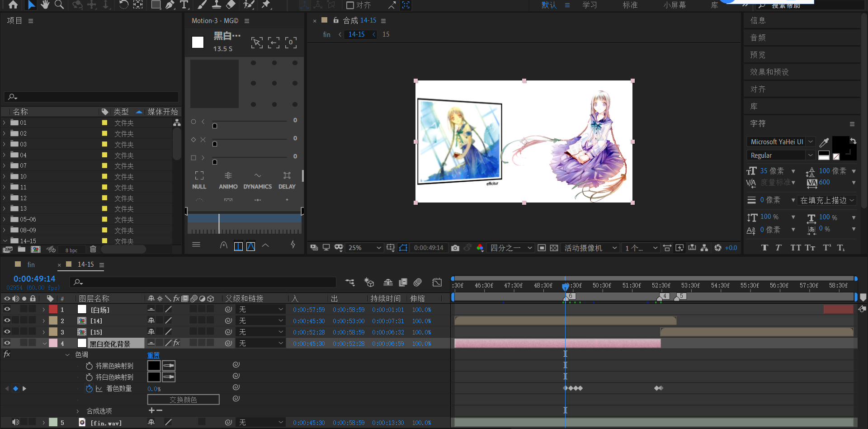Expand layer [14] properties in timeline
Image resolution: width=868 pixels, height=429 pixels.
pos(43,321)
